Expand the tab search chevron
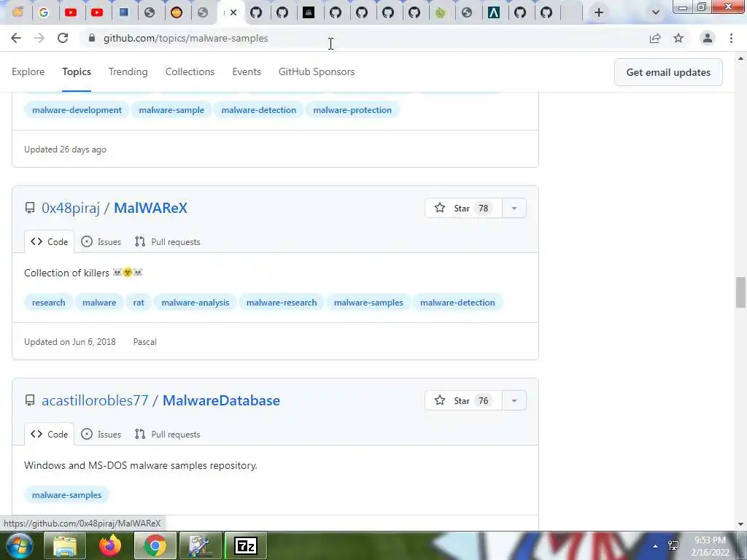This screenshot has width=747, height=560. coord(656,12)
